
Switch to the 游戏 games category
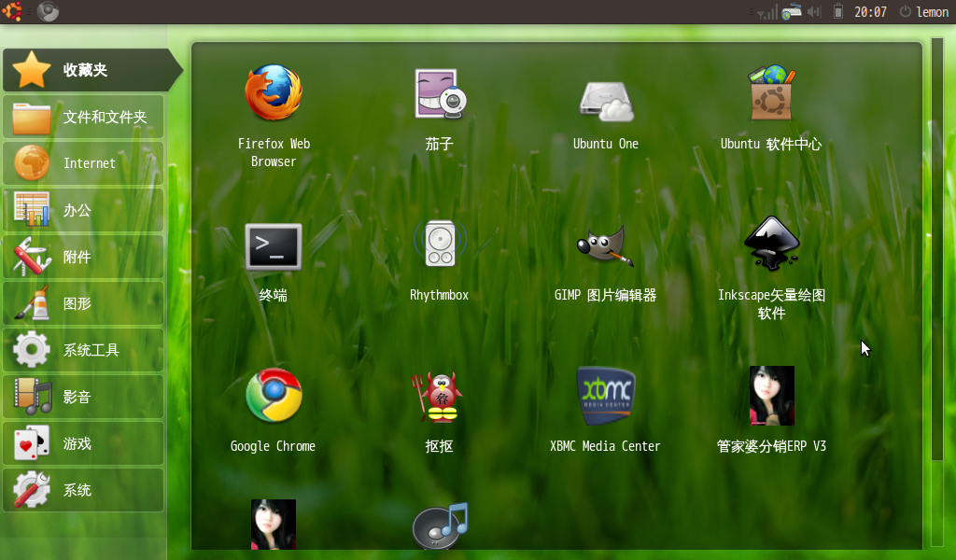point(83,443)
